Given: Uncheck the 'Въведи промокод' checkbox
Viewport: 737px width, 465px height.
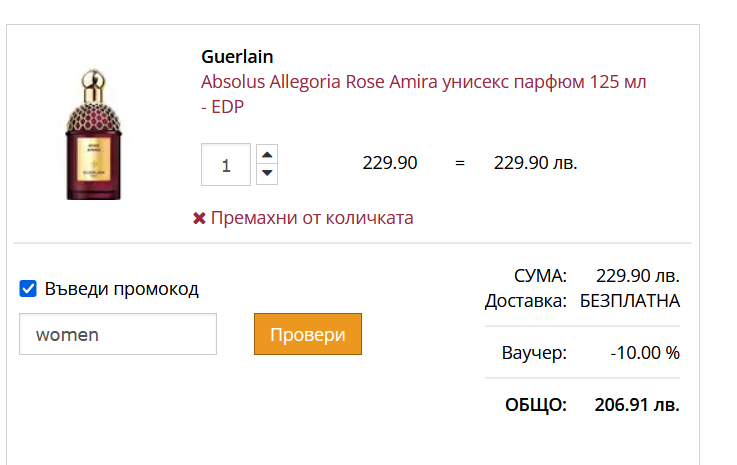Looking at the screenshot, I should (x=29, y=290).
